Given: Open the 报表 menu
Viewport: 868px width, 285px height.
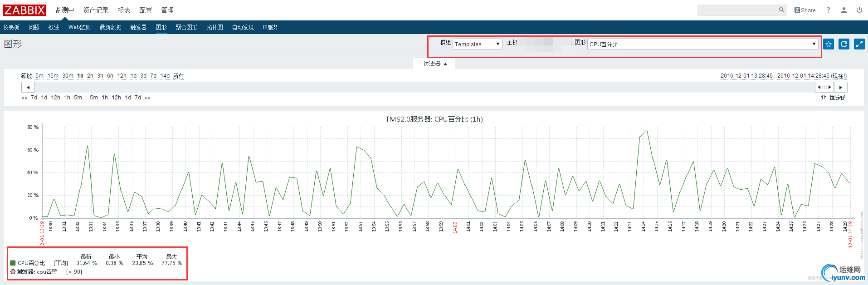Looking at the screenshot, I should (124, 10).
